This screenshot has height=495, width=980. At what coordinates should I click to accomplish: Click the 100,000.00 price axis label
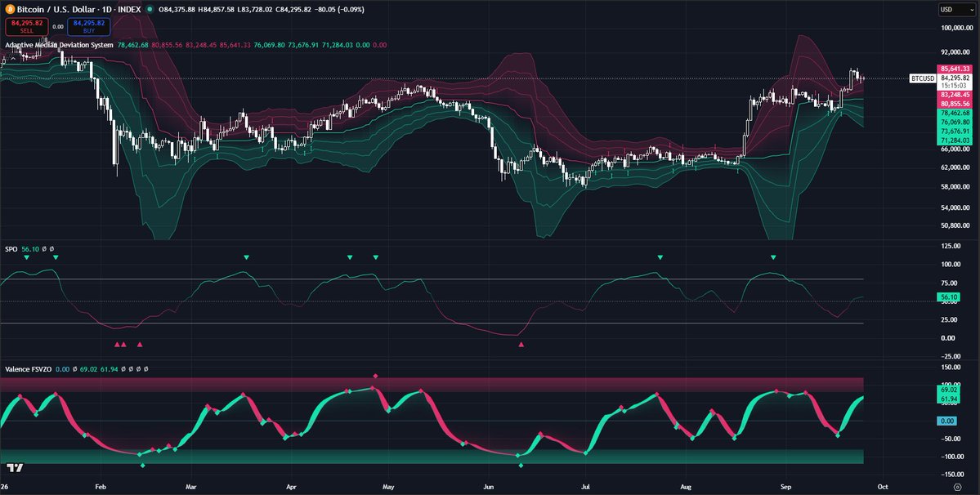pyautogui.click(x=957, y=28)
